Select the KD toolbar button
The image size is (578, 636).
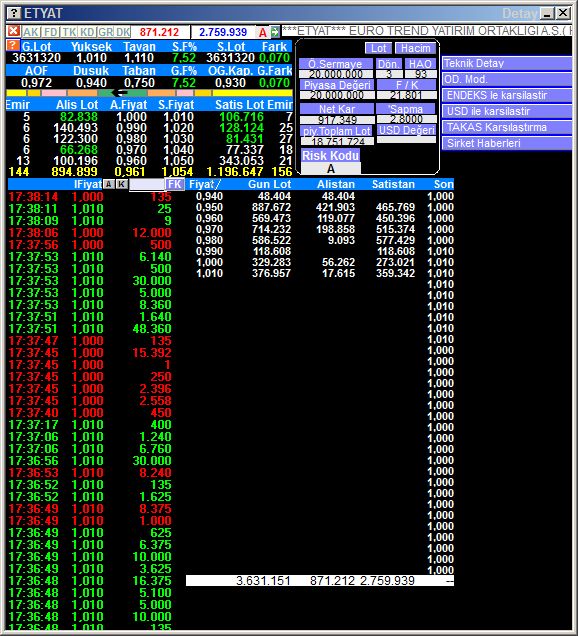tap(87, 32)
